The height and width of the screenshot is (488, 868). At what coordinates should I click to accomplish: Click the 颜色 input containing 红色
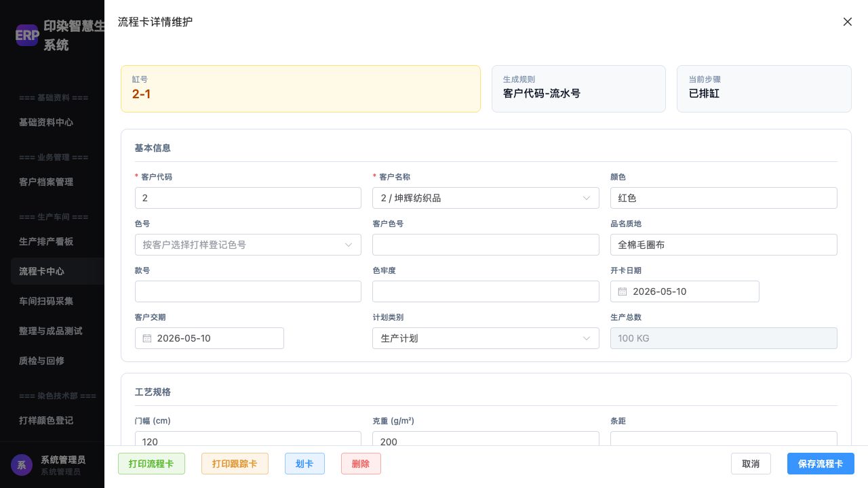pyautogui.click(x=724, y=198)
